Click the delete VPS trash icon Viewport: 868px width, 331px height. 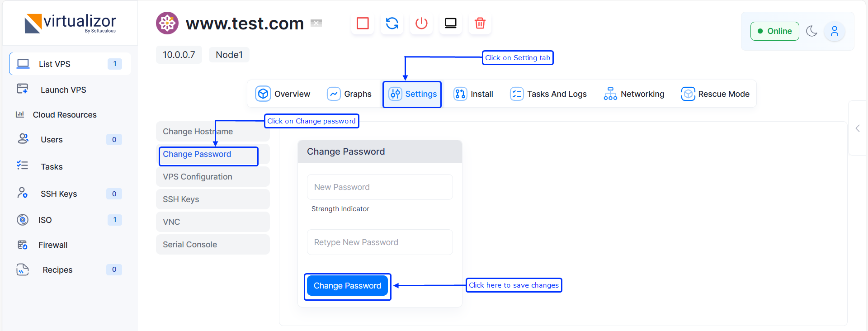[x=480, y=23]
